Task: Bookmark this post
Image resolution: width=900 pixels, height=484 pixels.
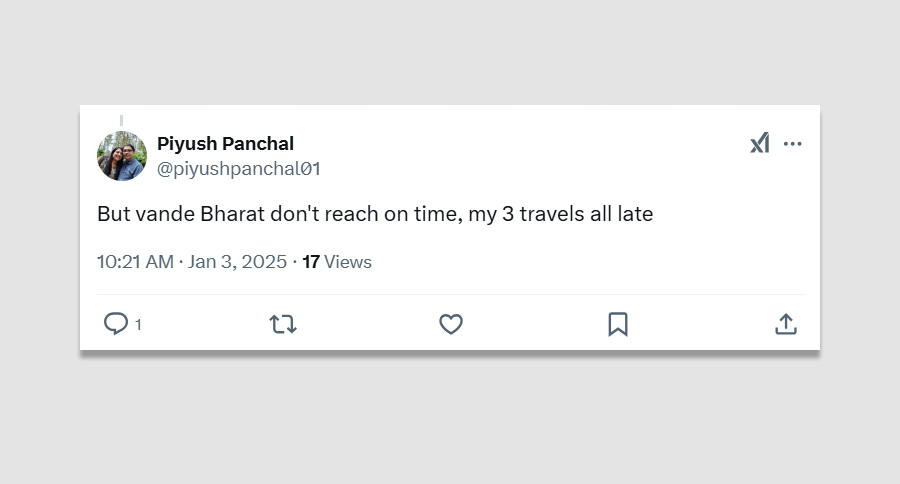Action: tap(618, 324)
